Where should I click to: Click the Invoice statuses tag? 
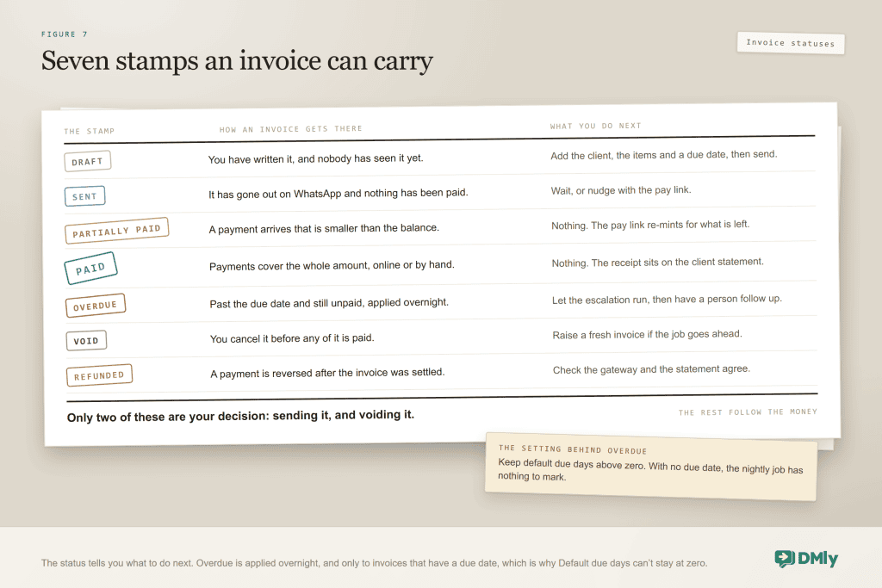pyautogui.click(x=791, y=43)
